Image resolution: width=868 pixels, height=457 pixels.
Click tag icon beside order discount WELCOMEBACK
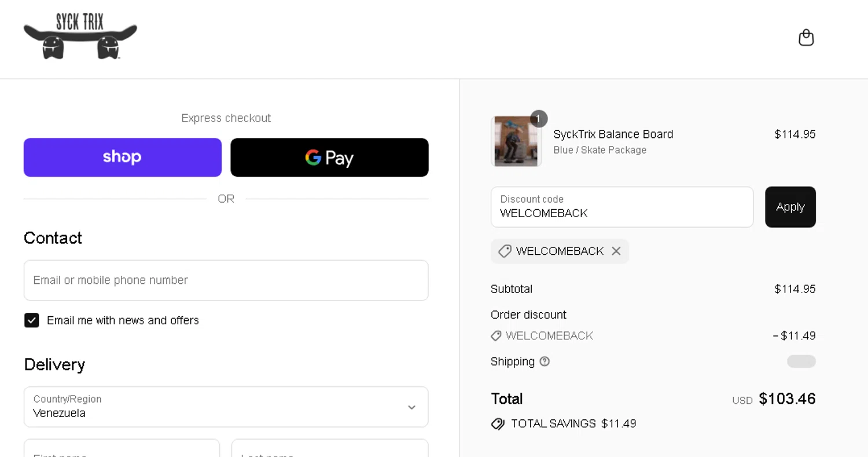[x=496, y=336]
